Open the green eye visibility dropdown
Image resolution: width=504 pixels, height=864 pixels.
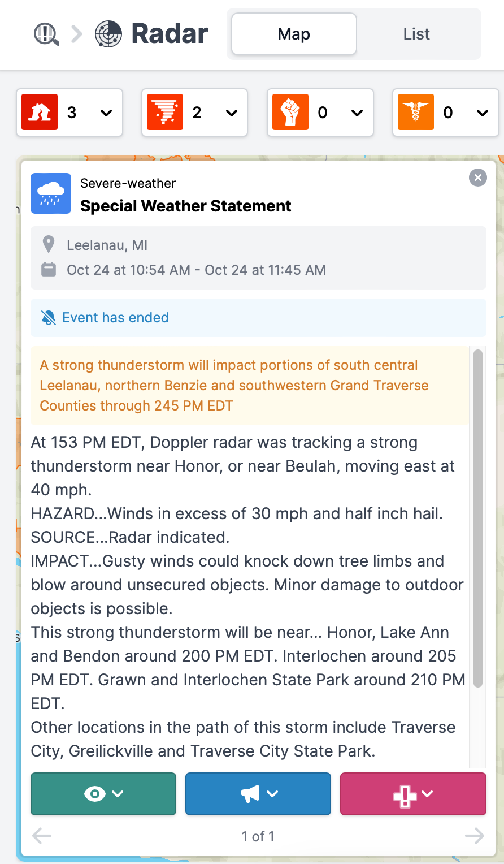(103, 794)
